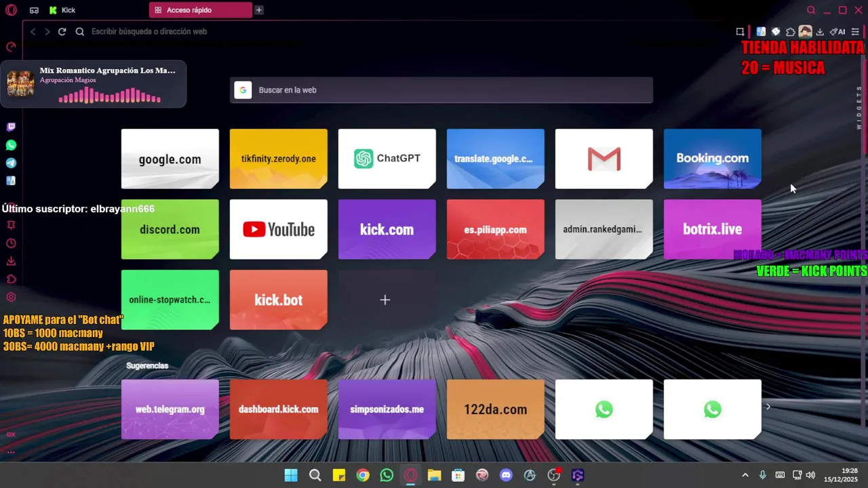Open downloads from the toolbar
Viewport: 868px width, 488px height.
pyautogui.click(x=820, y=31)
